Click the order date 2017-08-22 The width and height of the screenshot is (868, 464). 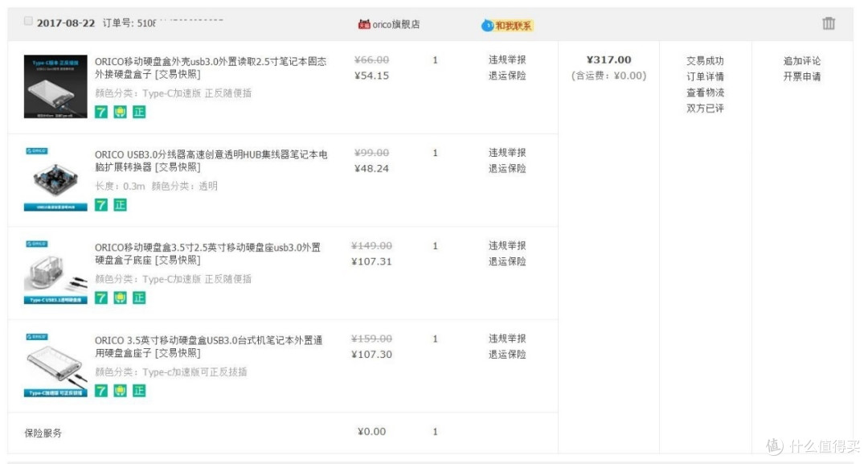pos(66,23)
